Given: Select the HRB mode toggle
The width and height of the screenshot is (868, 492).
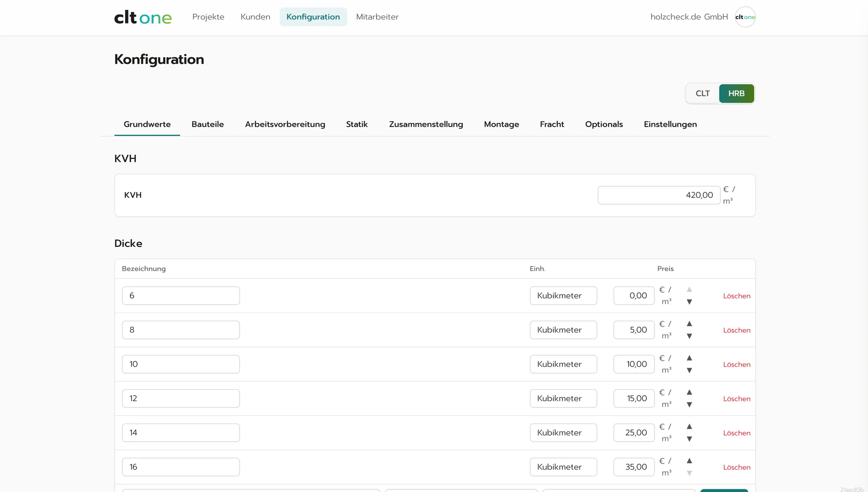Looking at the screenshot, I should 736,94.
